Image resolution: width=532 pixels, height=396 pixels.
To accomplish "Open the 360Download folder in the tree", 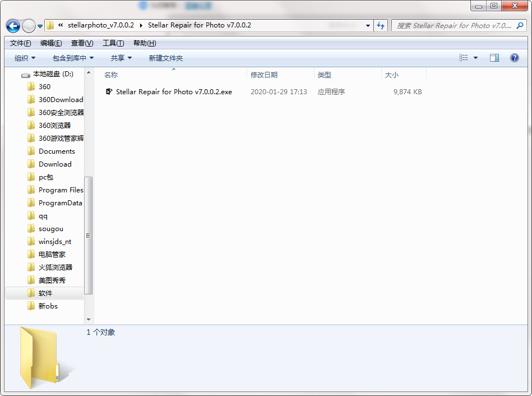I will [55, 99].
